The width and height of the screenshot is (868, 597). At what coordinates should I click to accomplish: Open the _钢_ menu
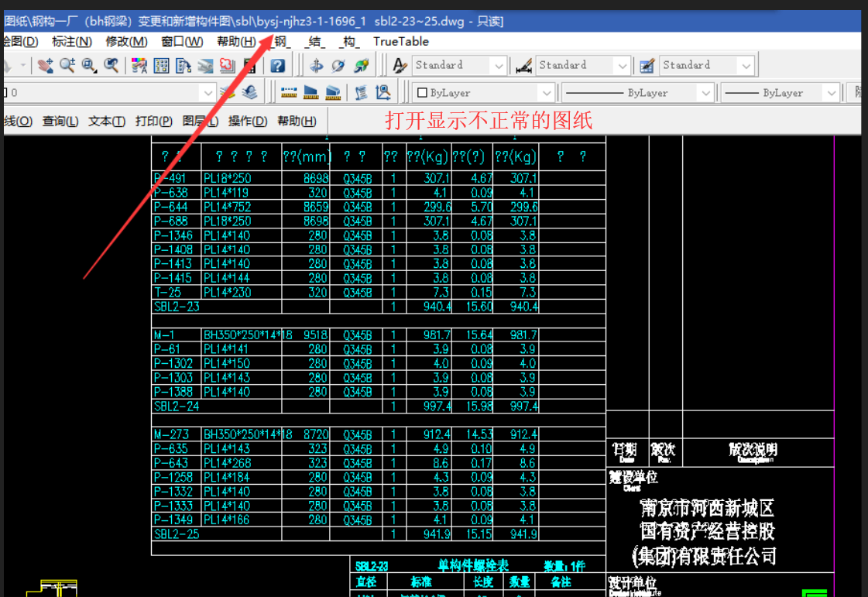point(280,42)
